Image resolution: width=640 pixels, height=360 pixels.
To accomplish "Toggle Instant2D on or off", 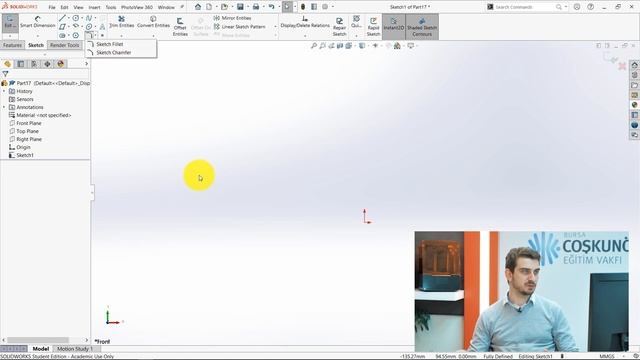I will click(393, 27).
